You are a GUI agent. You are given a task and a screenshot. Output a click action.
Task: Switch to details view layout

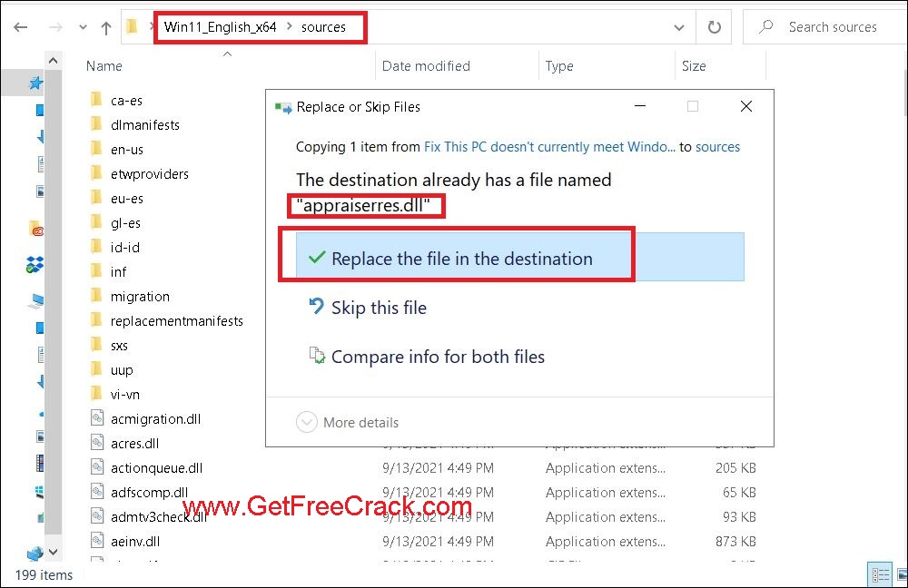[881, 574]
